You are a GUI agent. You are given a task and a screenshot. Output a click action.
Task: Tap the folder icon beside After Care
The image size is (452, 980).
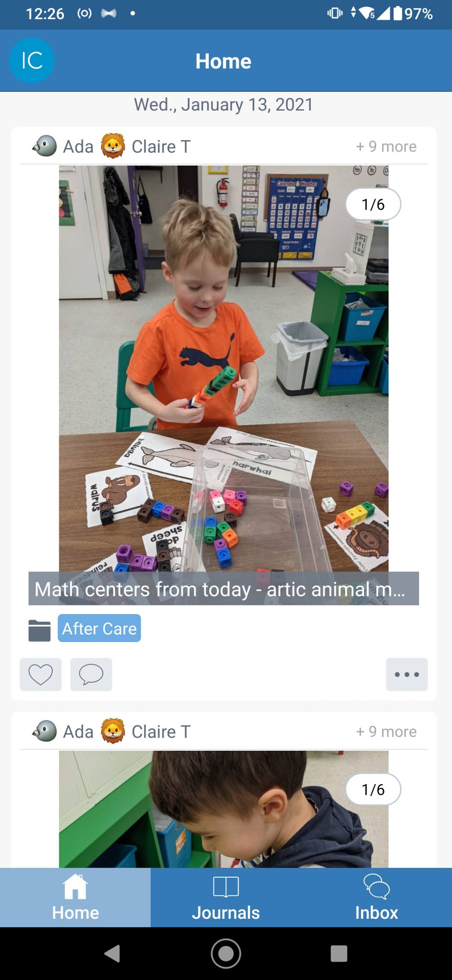(39, 630)
